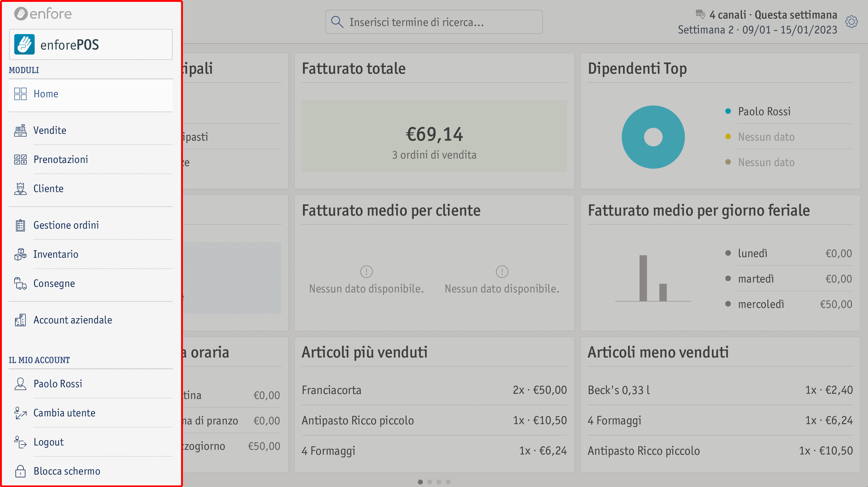868x487 pixels.
Task: Click the yellow Nessun dato legend dot
Action: [x=728, y=137]
